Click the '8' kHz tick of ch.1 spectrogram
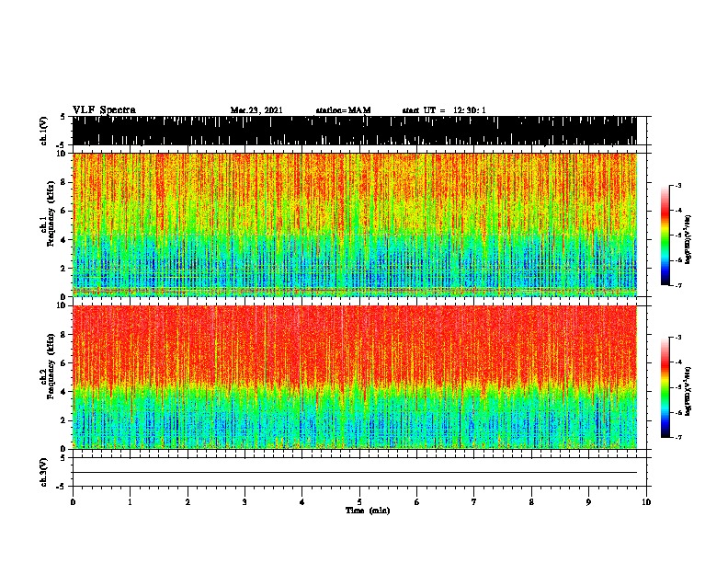Image resolution: width=728 pixels, height=563 pixels. pyautogui.click(x=64, y=182)
